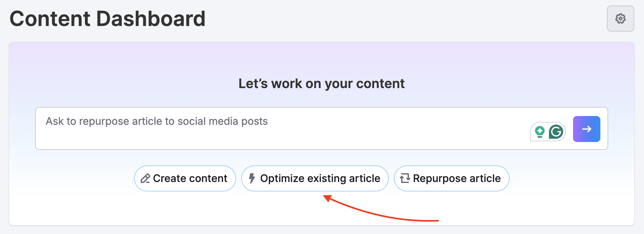Click the lightning bolt icon for optimizing

point(252,178)
